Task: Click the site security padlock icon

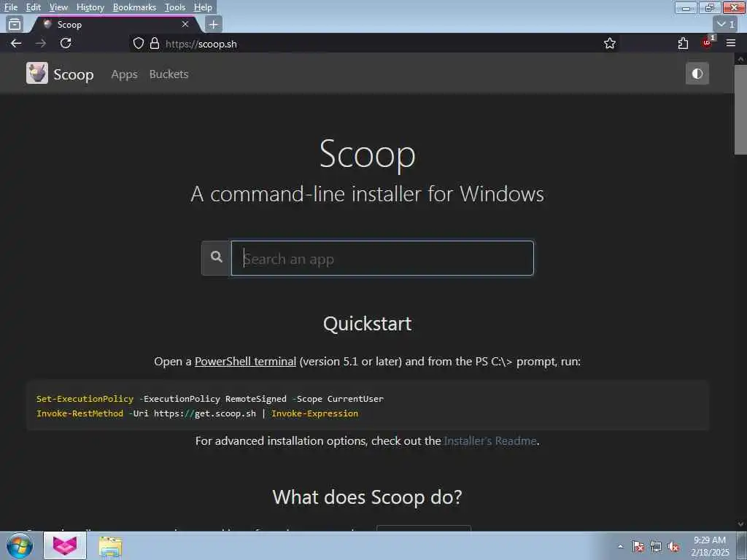Action: (x=155, y=44)
